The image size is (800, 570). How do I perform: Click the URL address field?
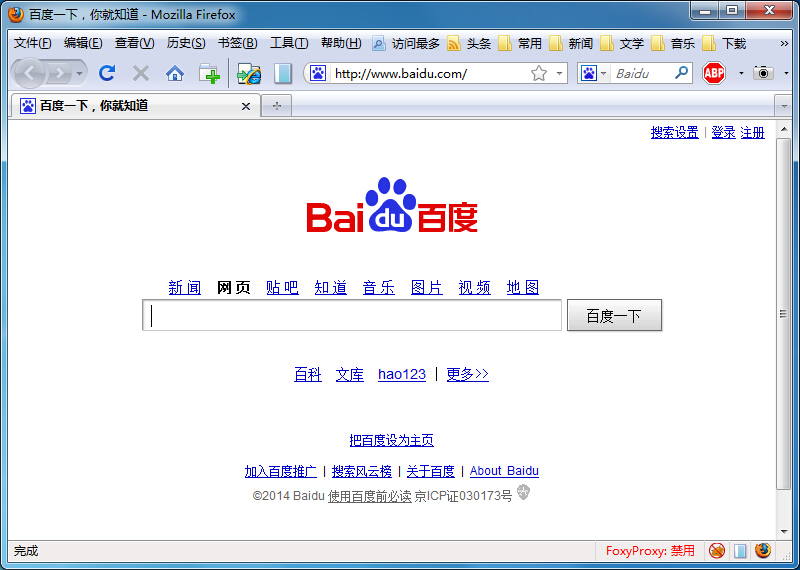[x=429, y=73]
